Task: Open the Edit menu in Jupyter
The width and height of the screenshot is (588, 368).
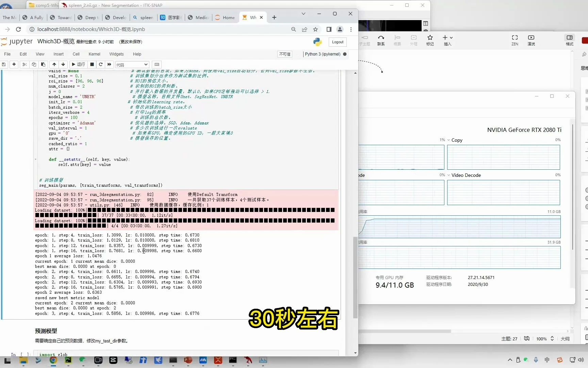Action: point(23,54)
